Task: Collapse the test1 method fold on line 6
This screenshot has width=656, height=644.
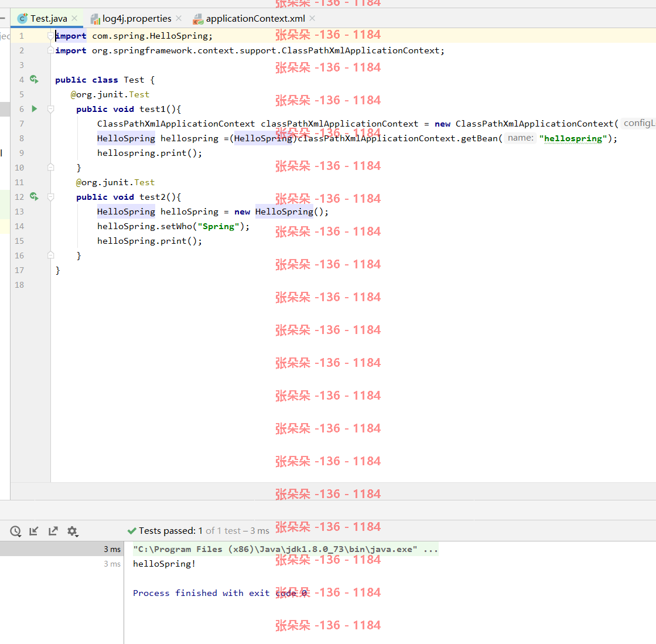Action: point(50,109)
